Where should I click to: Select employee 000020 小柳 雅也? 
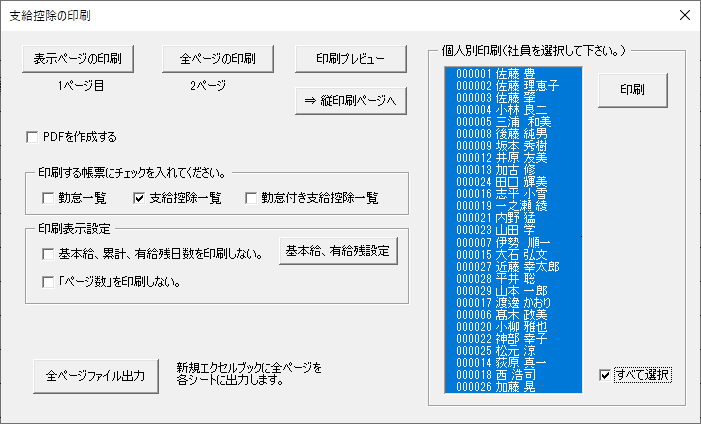(x=514, y=327)
